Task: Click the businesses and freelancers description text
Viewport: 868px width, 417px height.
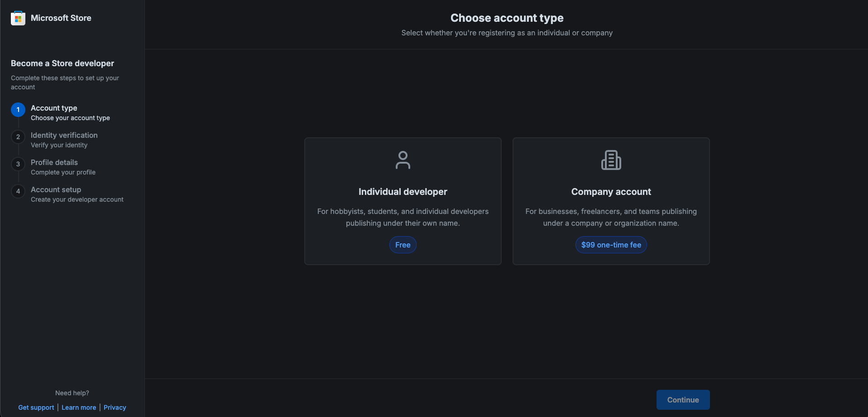Action: pos(611,217)
